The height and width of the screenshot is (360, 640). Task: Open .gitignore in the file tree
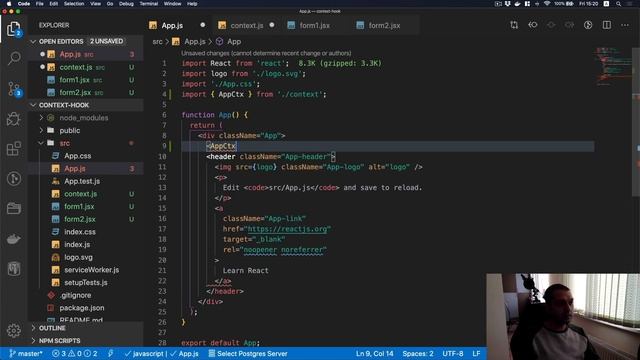click(x=76, y=295)
